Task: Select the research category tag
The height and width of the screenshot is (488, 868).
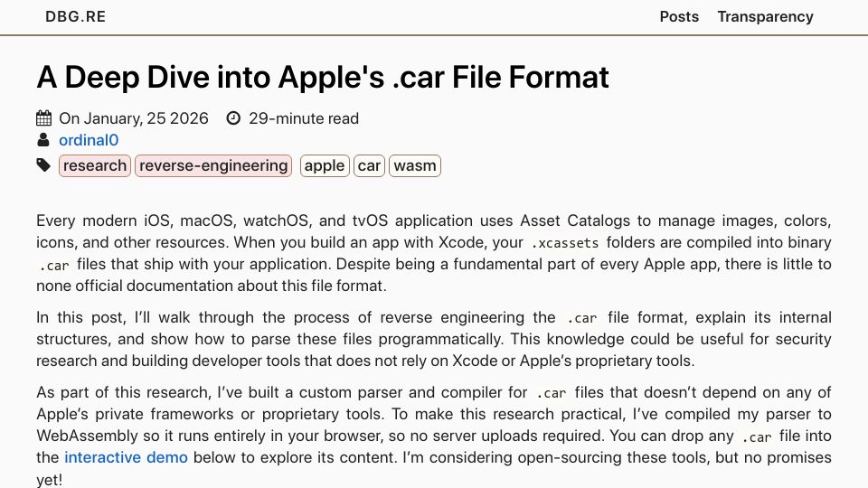Action: tap(95, 165)
